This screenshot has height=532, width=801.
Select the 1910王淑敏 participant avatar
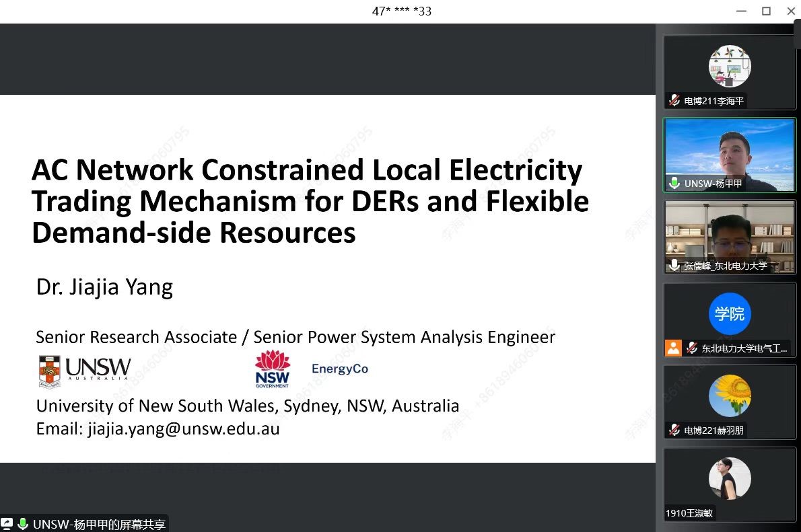click(729, 478)
